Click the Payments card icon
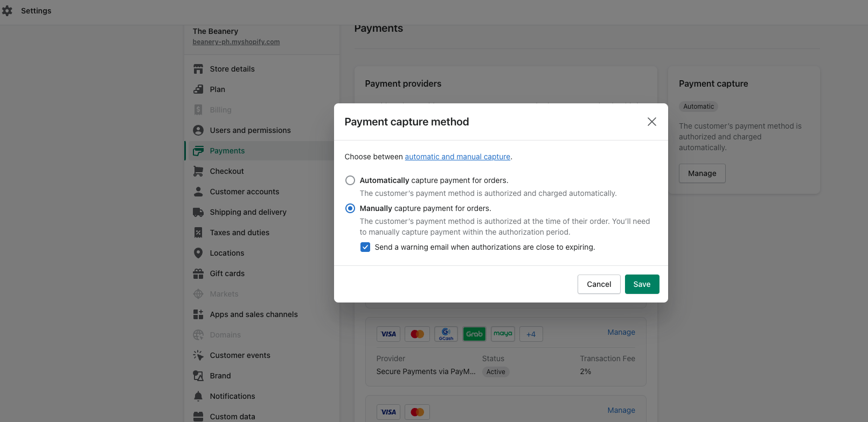Viewport: 868px width, 422px height. point(198,151)
